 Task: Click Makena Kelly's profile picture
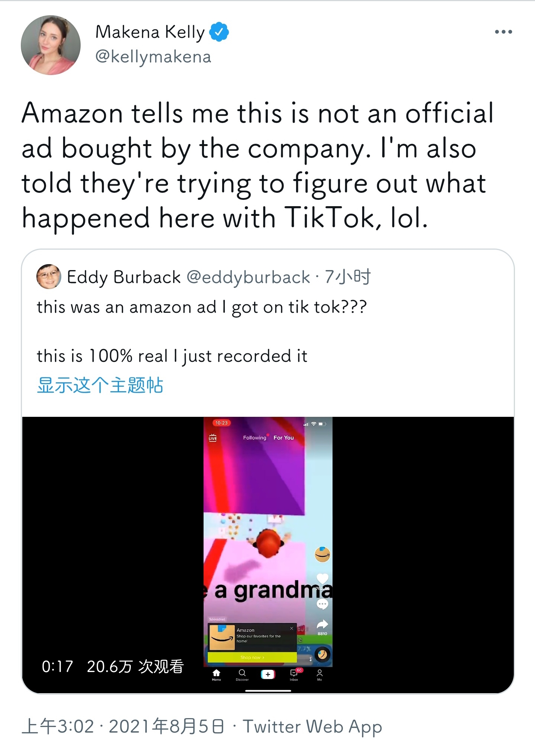click(51, 45)
